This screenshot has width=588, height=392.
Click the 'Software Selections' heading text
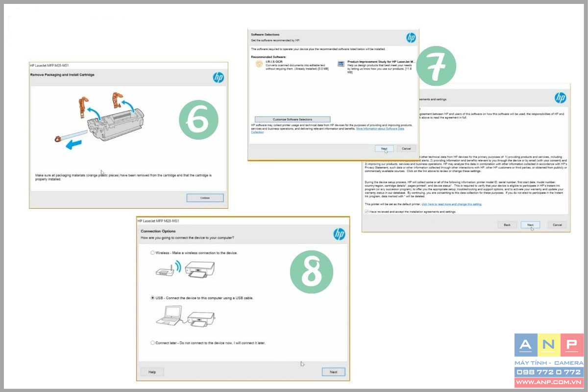tap(265, 35)
